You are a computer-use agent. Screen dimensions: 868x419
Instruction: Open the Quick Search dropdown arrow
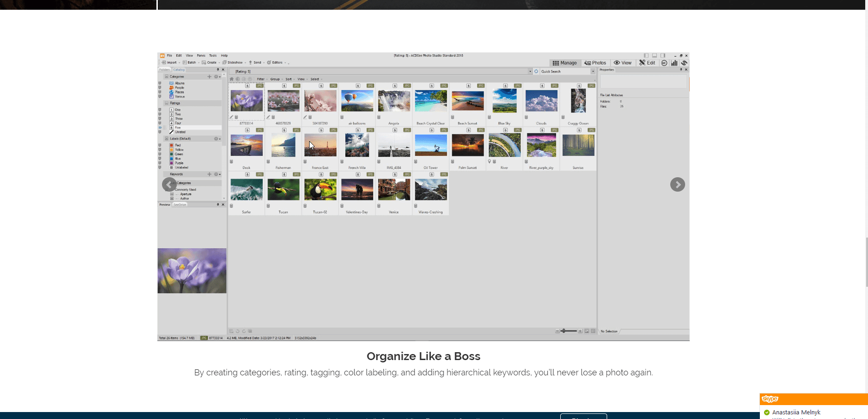click(593, 71)
